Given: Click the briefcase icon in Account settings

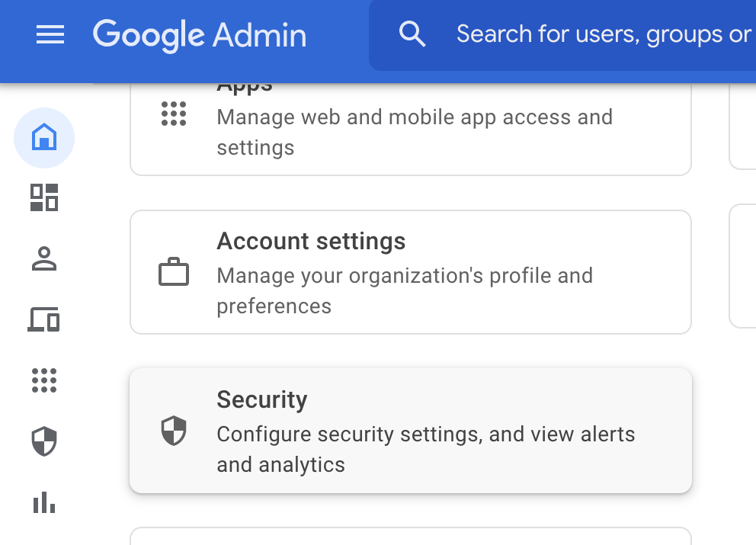Looking at the screenshot, I should pos(174,273).
